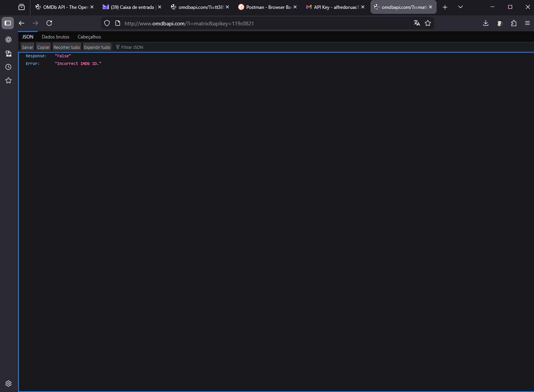
Task: Click the page info icon in the address bar
Action: [118, 23]
